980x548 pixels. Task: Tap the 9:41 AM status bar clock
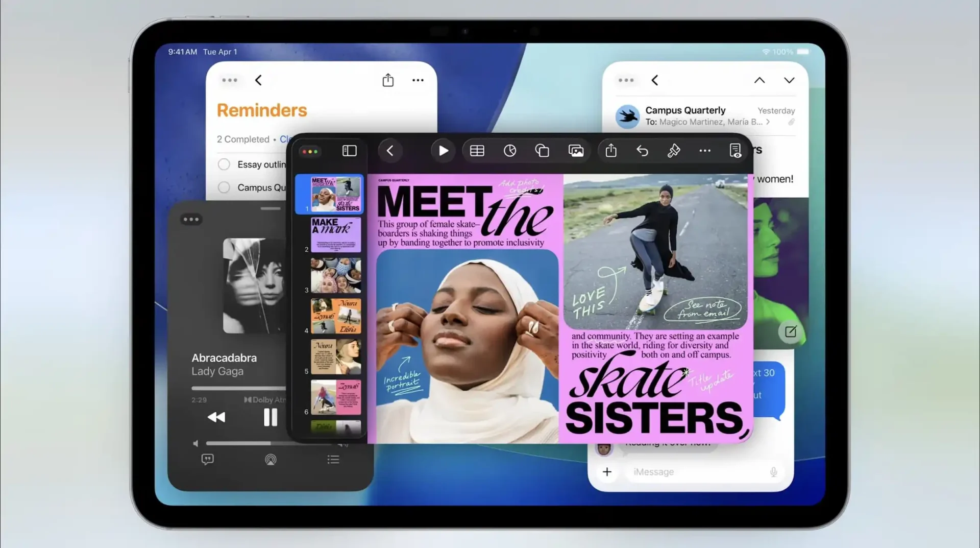(182, 52)
